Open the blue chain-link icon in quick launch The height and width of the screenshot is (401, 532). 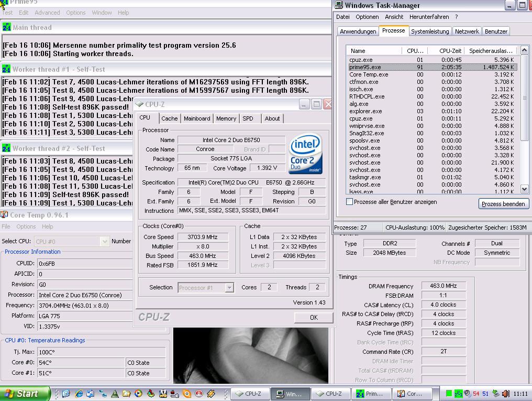103,394
